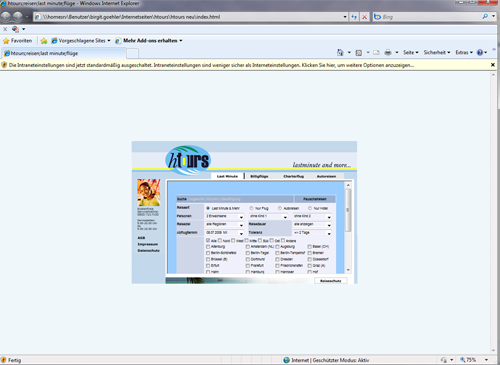Click the Home page icon in command bar
The image size is (500, 365).
pyautogui.click(x=340, y=52)
